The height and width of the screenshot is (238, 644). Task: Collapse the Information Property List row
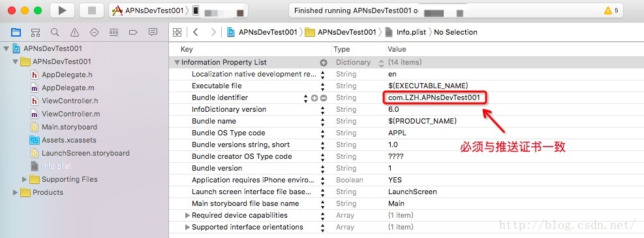point(177,63)
